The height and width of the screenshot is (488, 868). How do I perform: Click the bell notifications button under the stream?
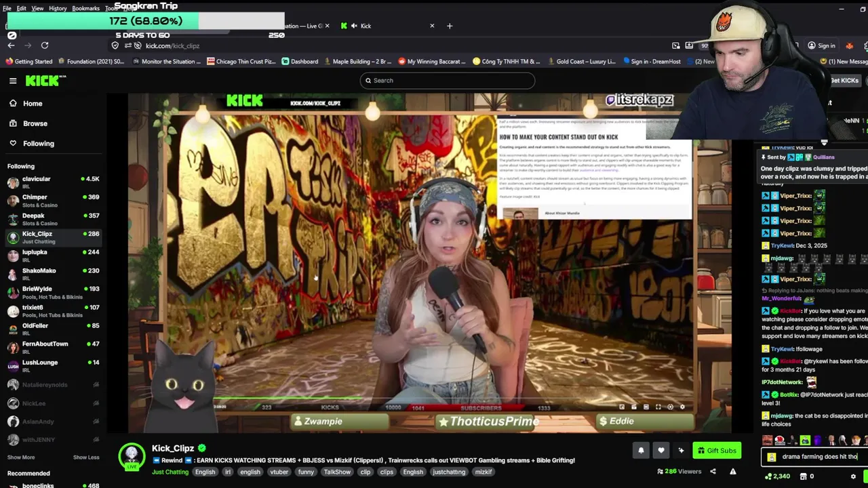641,450
